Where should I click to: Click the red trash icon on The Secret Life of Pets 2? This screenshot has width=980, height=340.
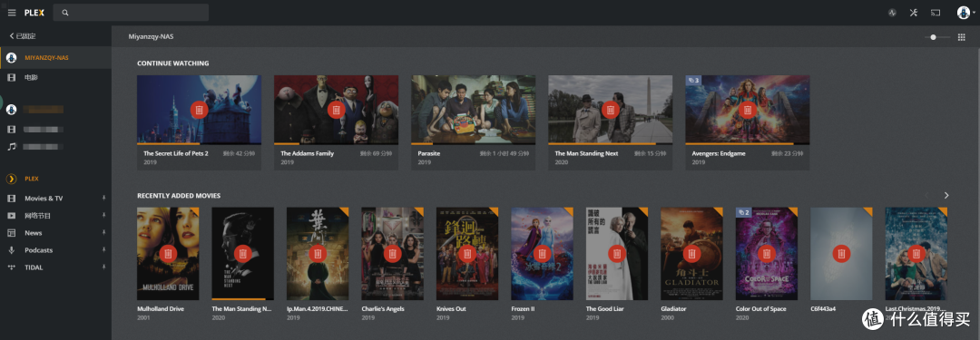click(199, 110)
